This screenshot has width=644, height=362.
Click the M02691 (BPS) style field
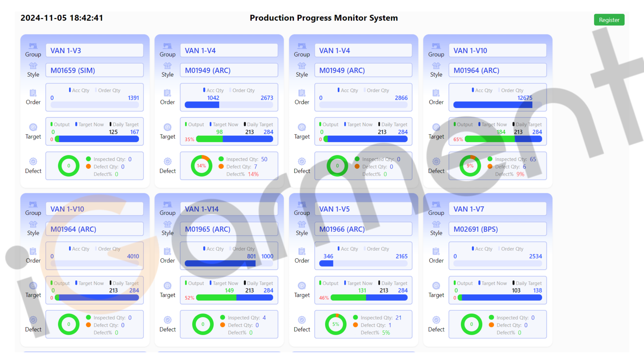tap(498, 229)
